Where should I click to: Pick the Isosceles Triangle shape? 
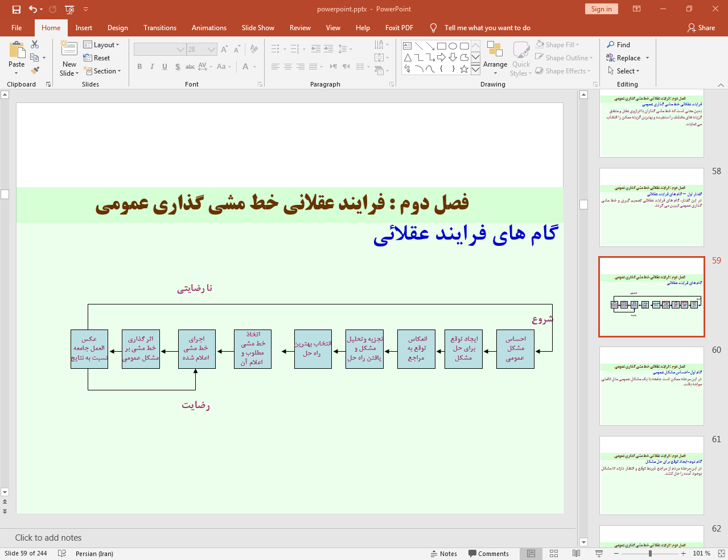point(408,57)
